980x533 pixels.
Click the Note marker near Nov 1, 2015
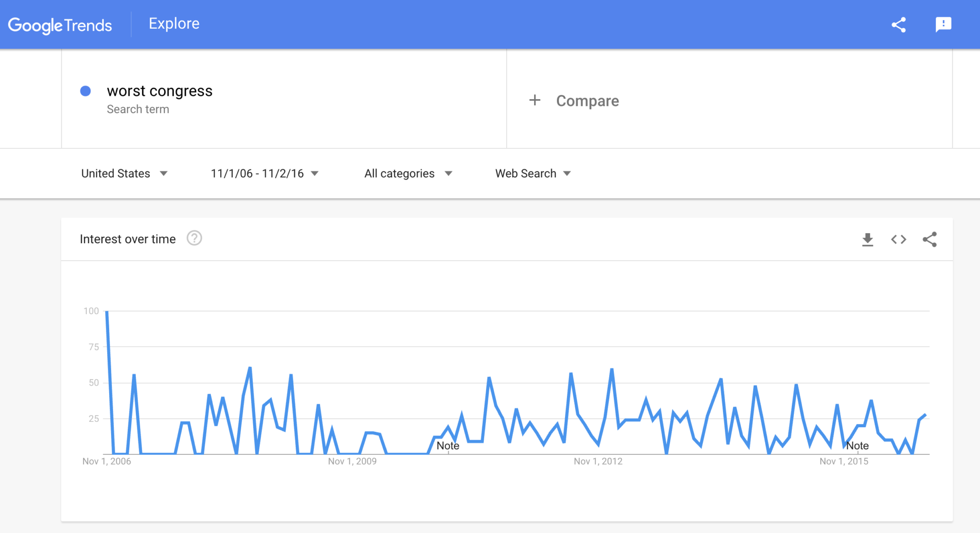[x=857, y=446]
